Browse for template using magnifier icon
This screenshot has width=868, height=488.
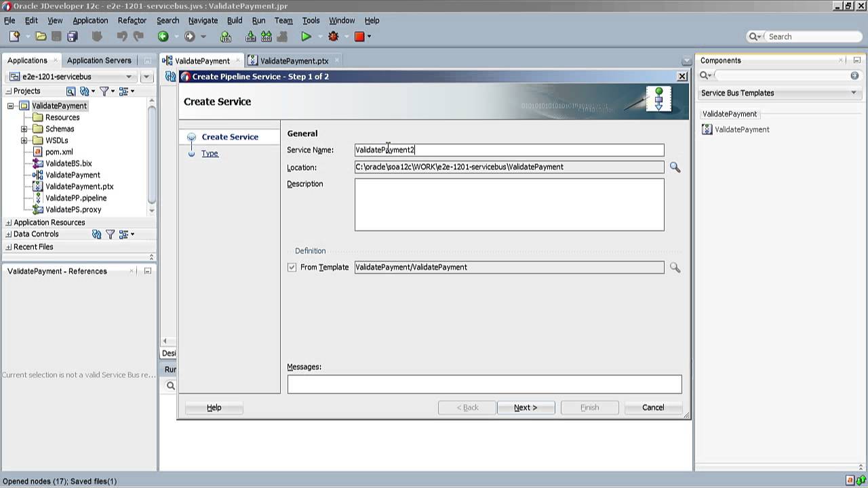(675, 267)
